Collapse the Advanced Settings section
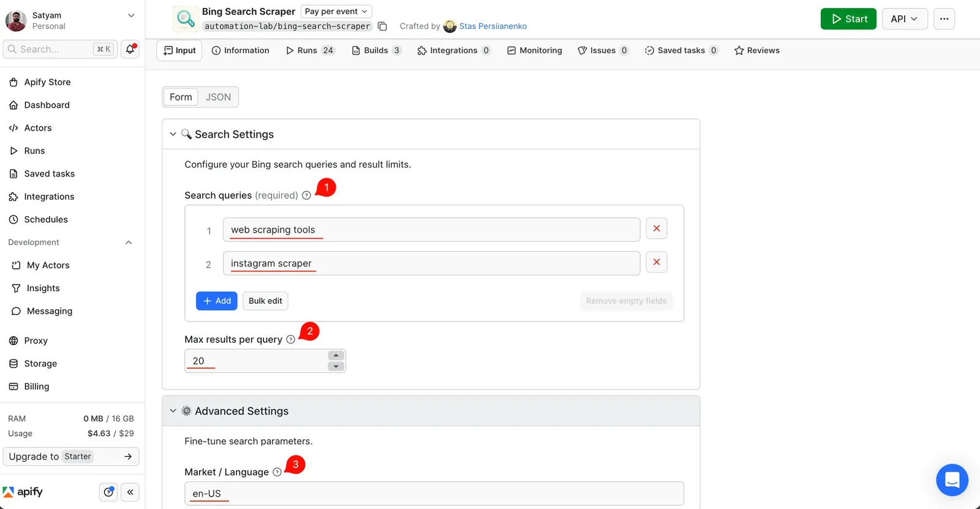The height and width of the screenshot is (509, 980). (x=173, y=411)
